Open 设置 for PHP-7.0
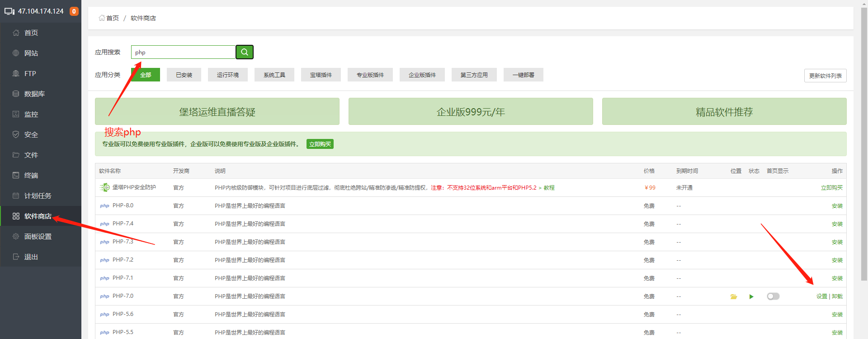The image size is (868, 339). (821, 296)
